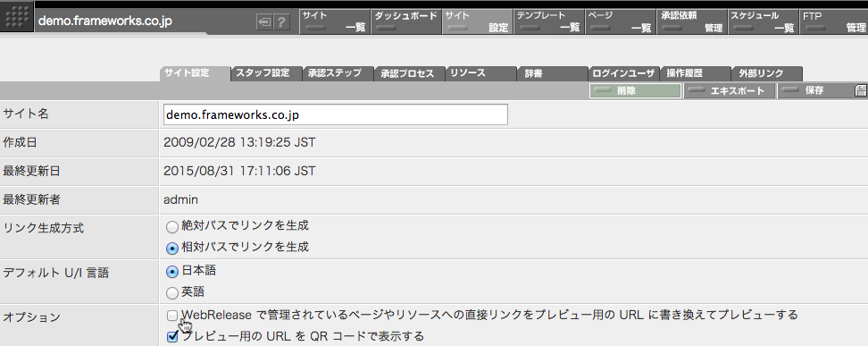
Task: Open help with the question mark icon
Action: coord(282,22)
